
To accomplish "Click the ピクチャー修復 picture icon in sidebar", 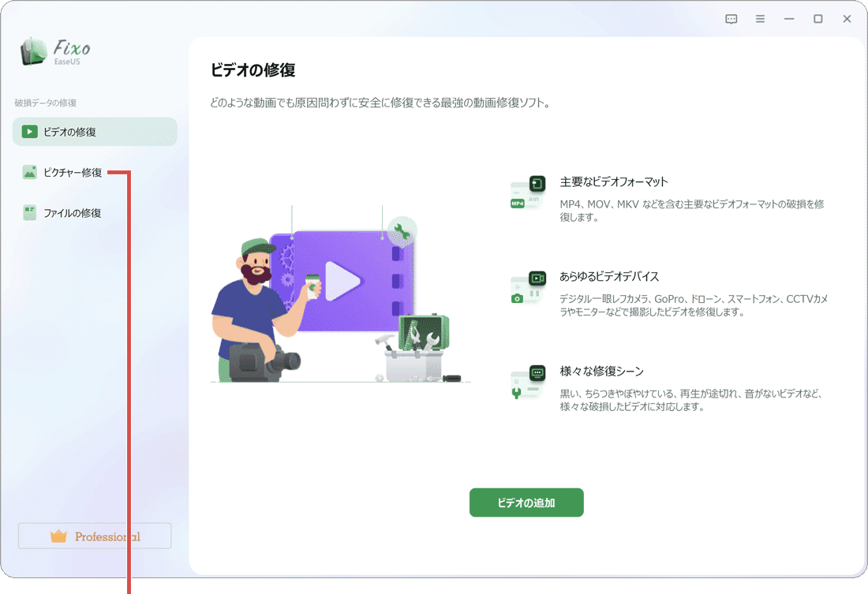I will (29, 172).
